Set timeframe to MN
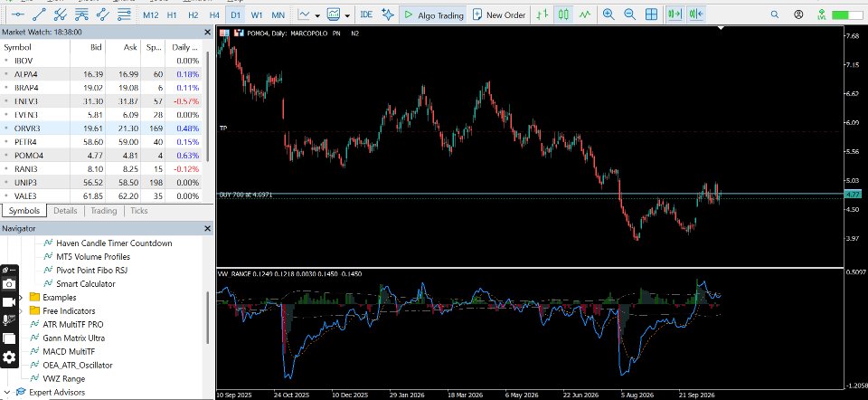Screen dimensions: 868x400 tap(278, 15)
